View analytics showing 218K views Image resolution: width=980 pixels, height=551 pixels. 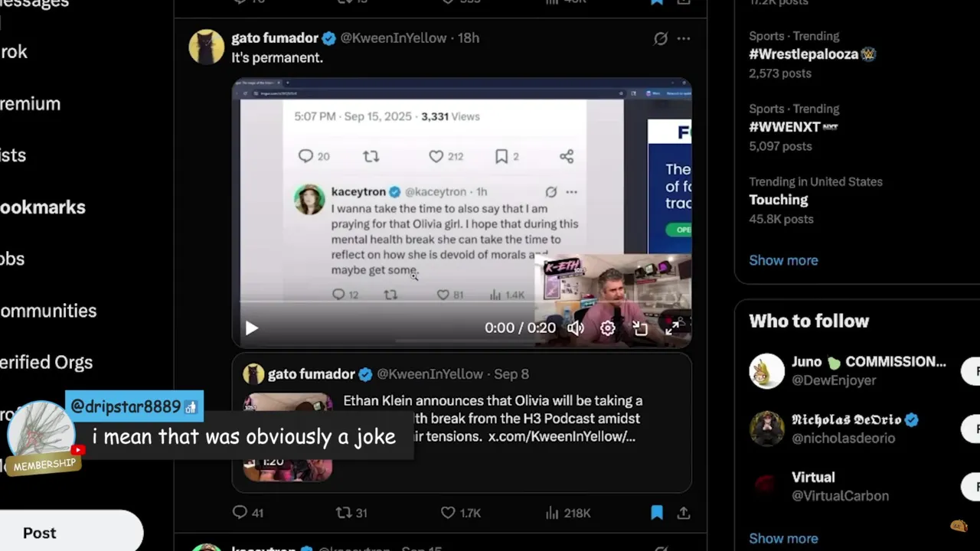(567, 513)
